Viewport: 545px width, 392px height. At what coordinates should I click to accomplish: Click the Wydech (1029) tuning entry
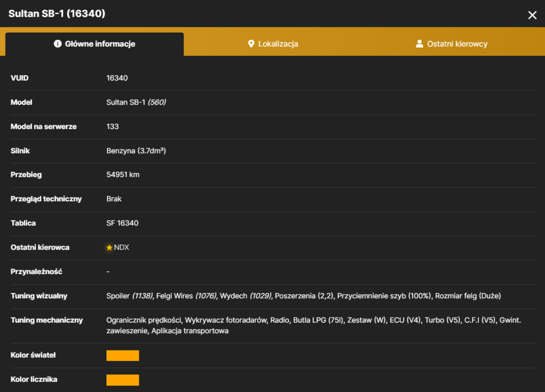click(x=245, y=296)
